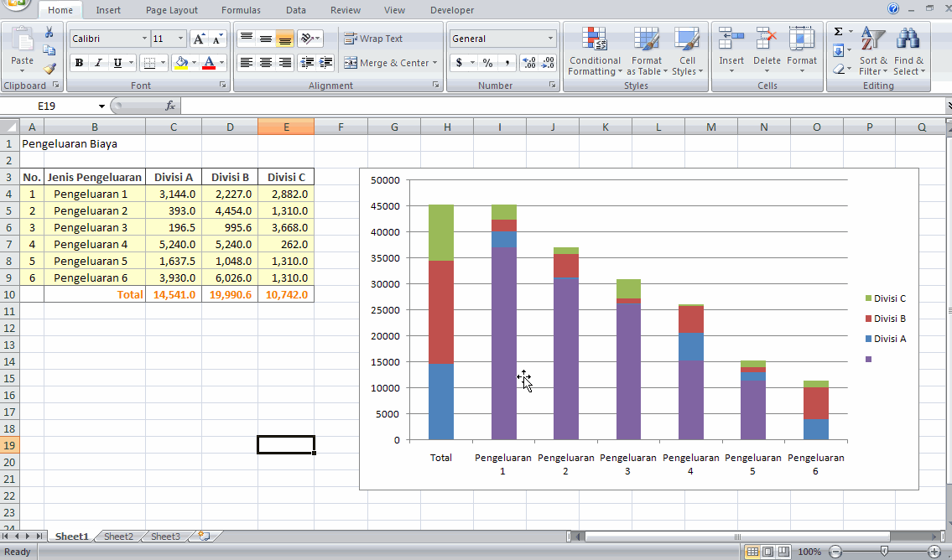Click the Copy icon

(x=49, y=50)
